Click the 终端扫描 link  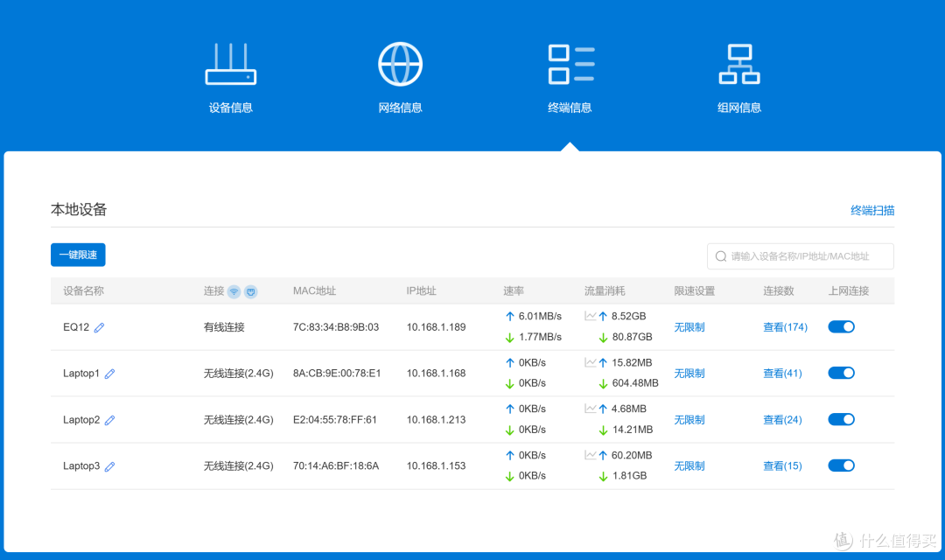click(x=872, y=210)
